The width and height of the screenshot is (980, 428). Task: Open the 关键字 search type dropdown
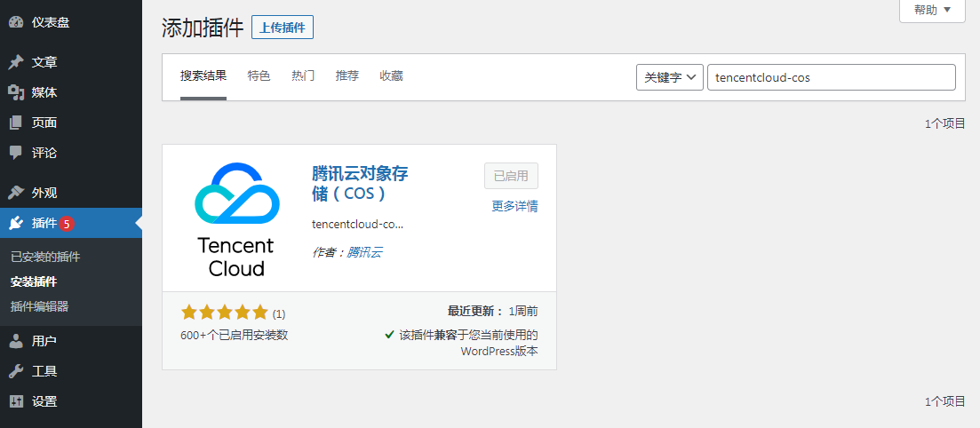click(670, 77)
